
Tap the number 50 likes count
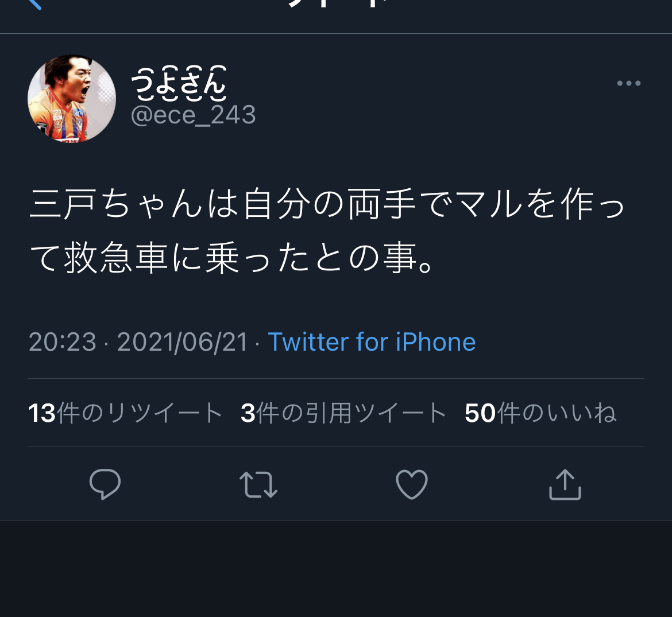(480, 414)
